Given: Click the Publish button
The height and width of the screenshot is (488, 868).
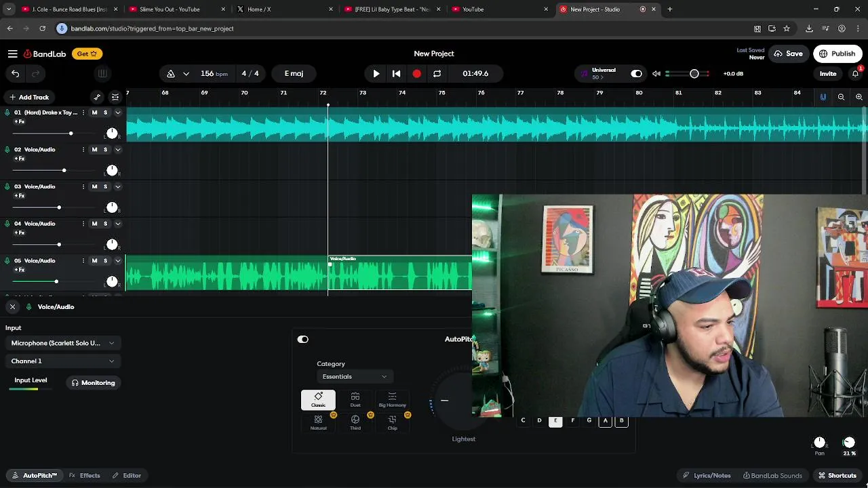Looking at the screenshot, I should tap(837, 54).
